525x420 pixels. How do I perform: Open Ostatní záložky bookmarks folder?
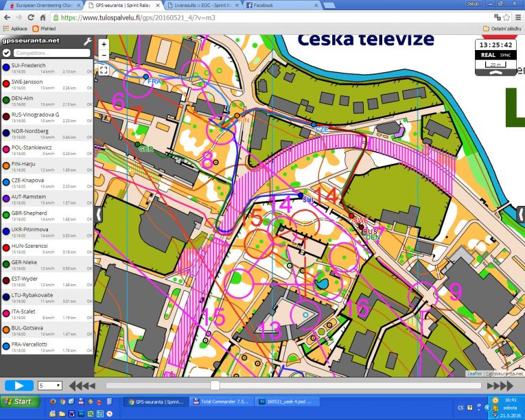502,29
